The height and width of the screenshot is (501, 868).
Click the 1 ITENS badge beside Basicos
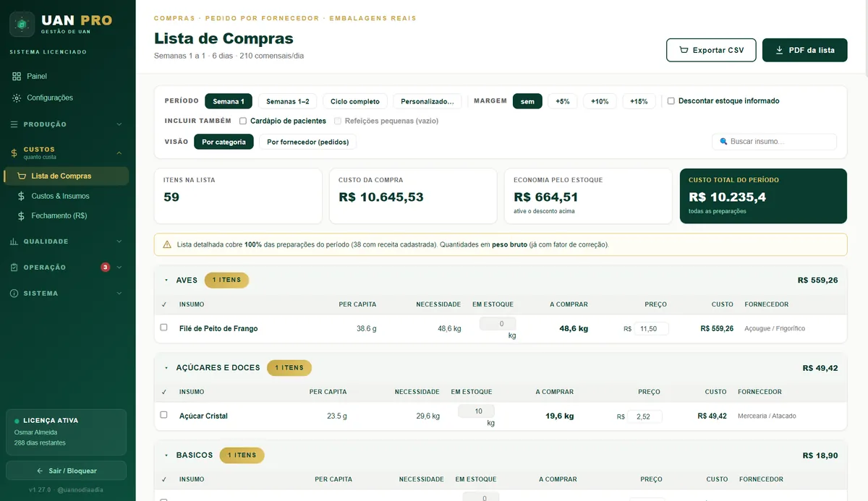coord(242,455)
